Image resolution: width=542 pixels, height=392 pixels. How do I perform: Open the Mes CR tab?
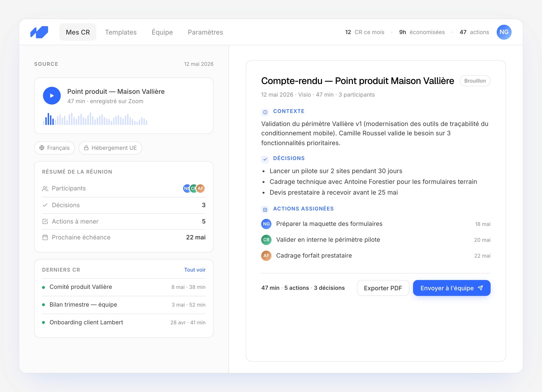pyautogui.click(x=78, y=32)
